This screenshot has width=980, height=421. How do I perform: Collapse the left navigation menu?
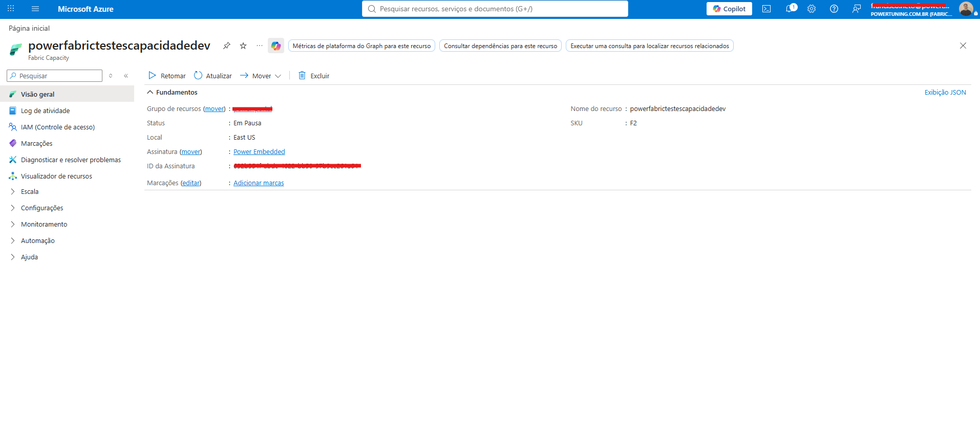coord(126,76)
